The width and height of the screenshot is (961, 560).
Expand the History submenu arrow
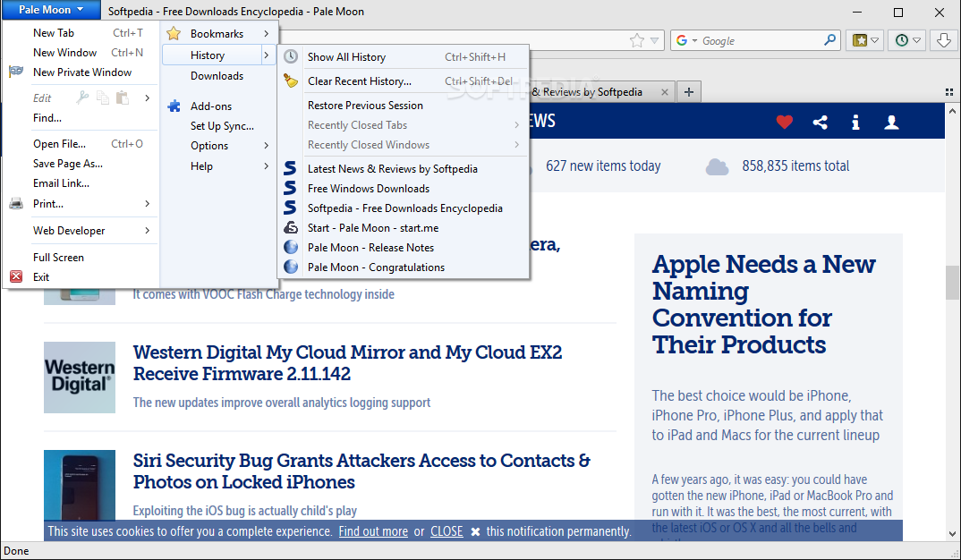266,55
